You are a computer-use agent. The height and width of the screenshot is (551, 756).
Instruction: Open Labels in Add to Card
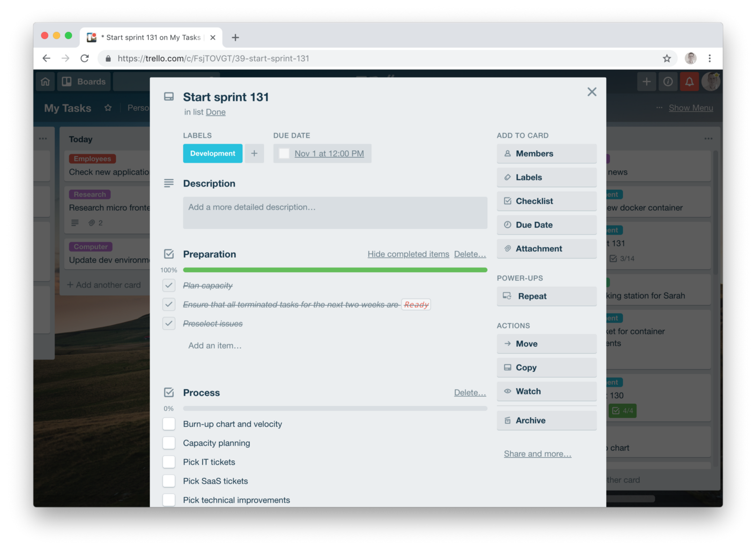point(546,177)
